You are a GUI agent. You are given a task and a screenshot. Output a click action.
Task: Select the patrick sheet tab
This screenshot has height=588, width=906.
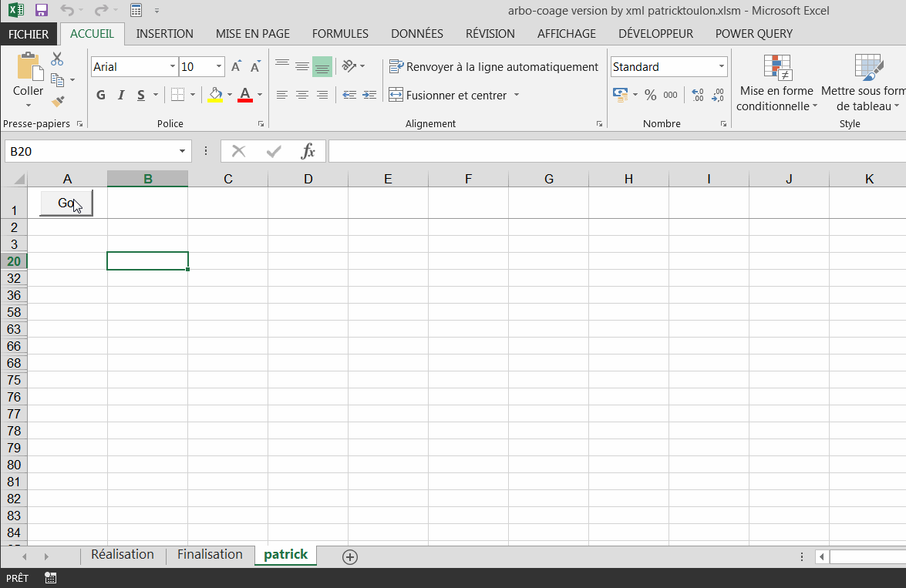coord(285,554)
